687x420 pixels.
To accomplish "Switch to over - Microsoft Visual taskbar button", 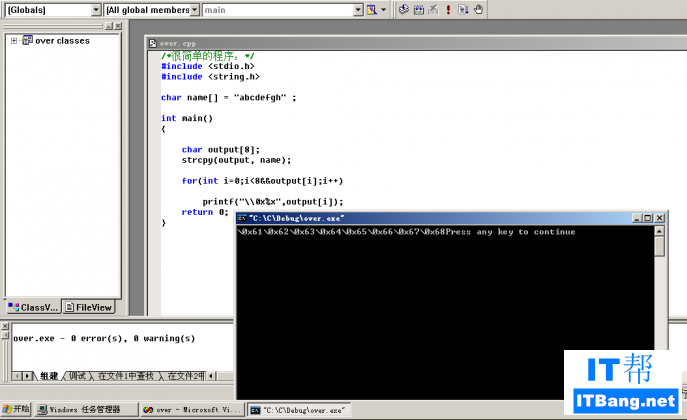I will tap(192, 409).
